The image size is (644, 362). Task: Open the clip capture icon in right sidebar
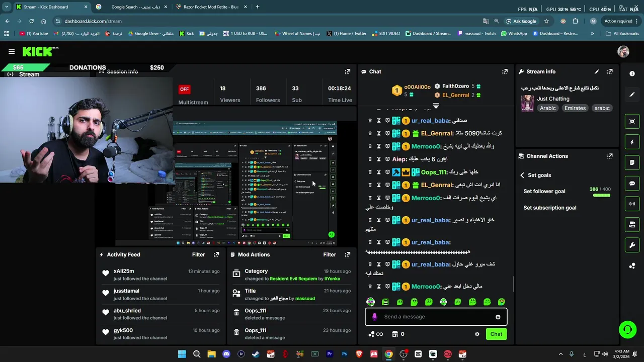632,121
